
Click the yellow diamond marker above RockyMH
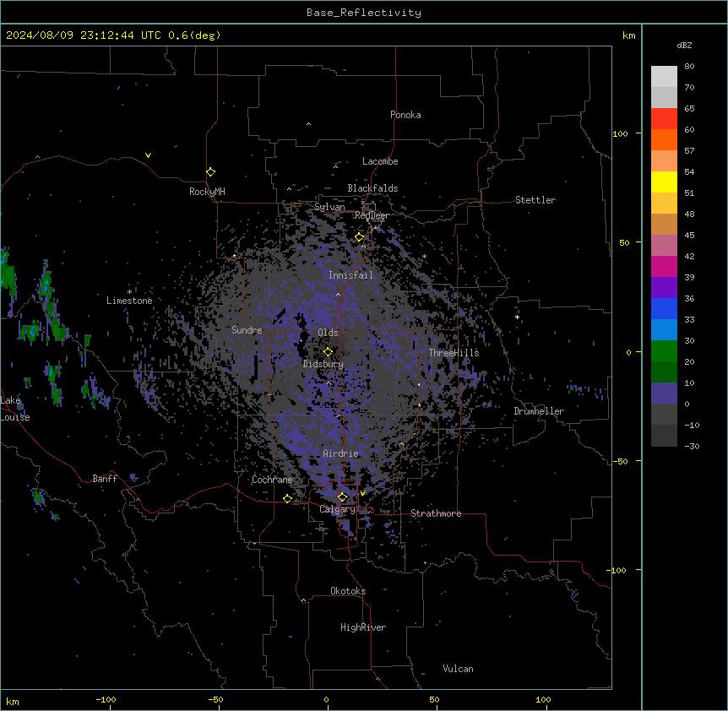coord(211,172)
